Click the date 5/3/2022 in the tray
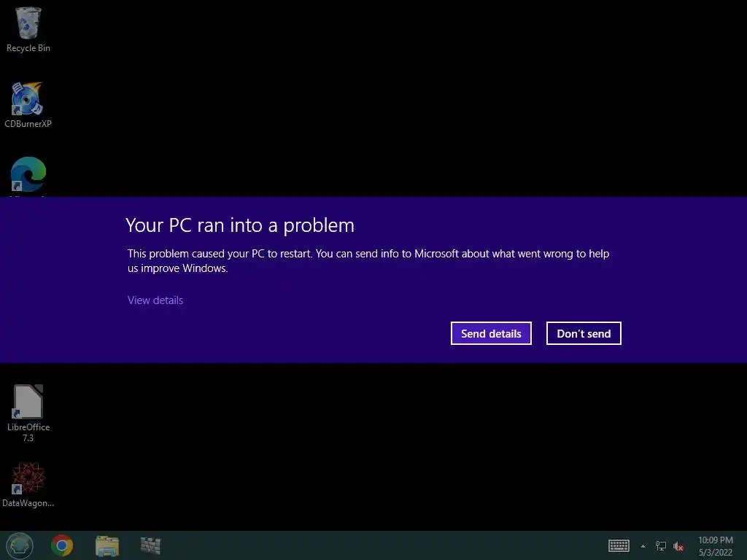747x560 pixels. pos(715,553)
